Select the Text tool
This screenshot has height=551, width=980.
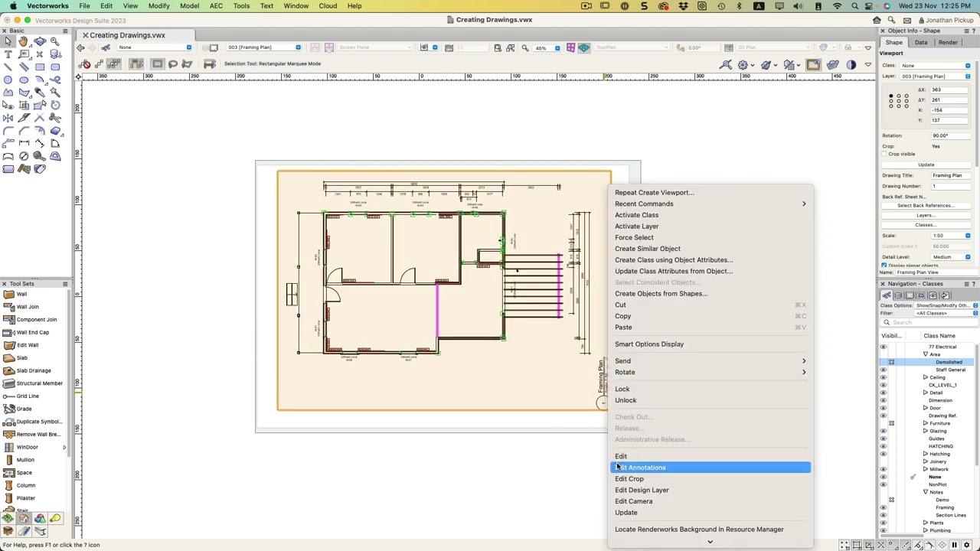(x=8, y=54)
